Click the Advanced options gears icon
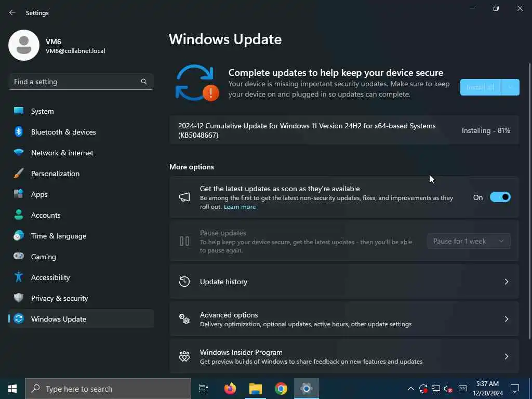Viewport: 532px width, 399px height. click(x=184, y=318)
